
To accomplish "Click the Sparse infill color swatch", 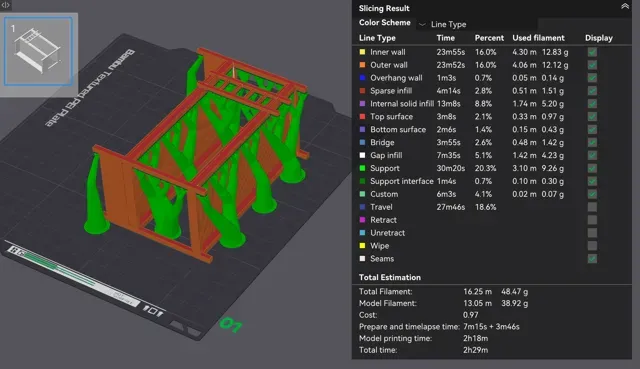I will pos(362,91).
